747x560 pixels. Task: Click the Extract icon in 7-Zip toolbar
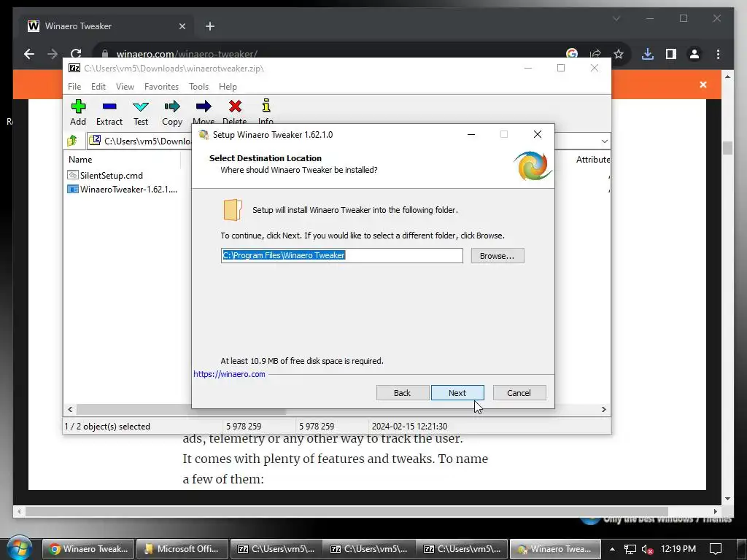coord(109,106)
